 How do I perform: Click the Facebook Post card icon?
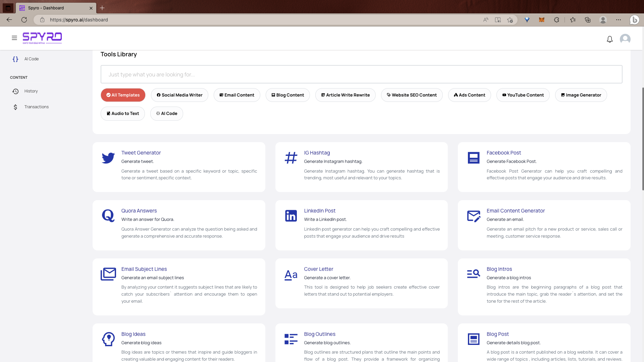point(474,158)
